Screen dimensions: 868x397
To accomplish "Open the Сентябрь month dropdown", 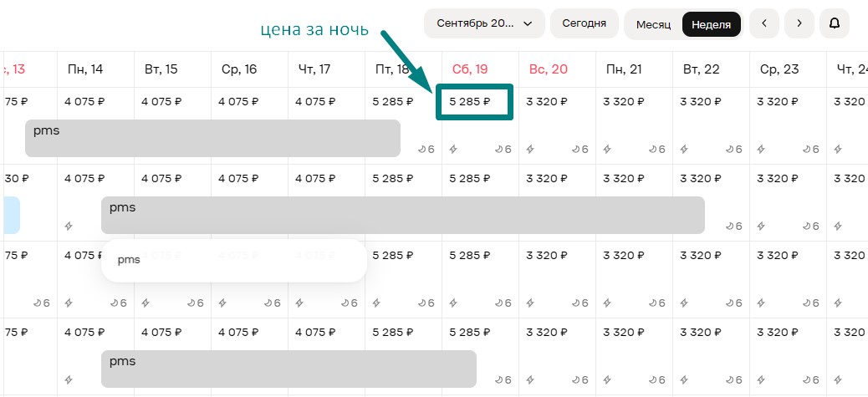I will coord(484,23).
